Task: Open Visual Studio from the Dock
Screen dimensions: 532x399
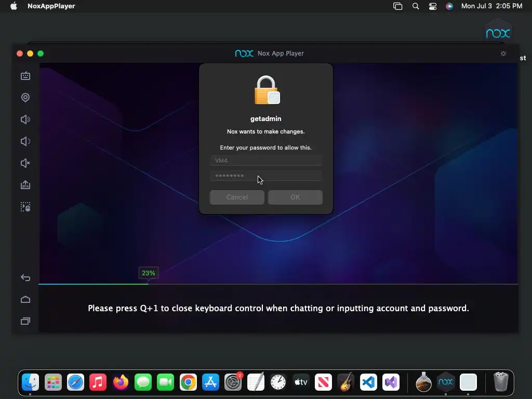Action: click(391, 382)
